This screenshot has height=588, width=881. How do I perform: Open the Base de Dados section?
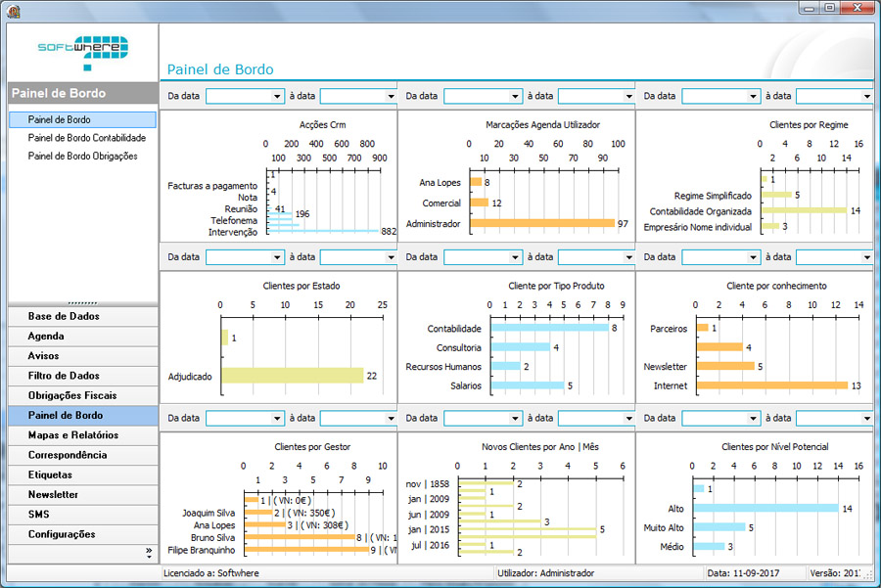[x=64, y=317]
